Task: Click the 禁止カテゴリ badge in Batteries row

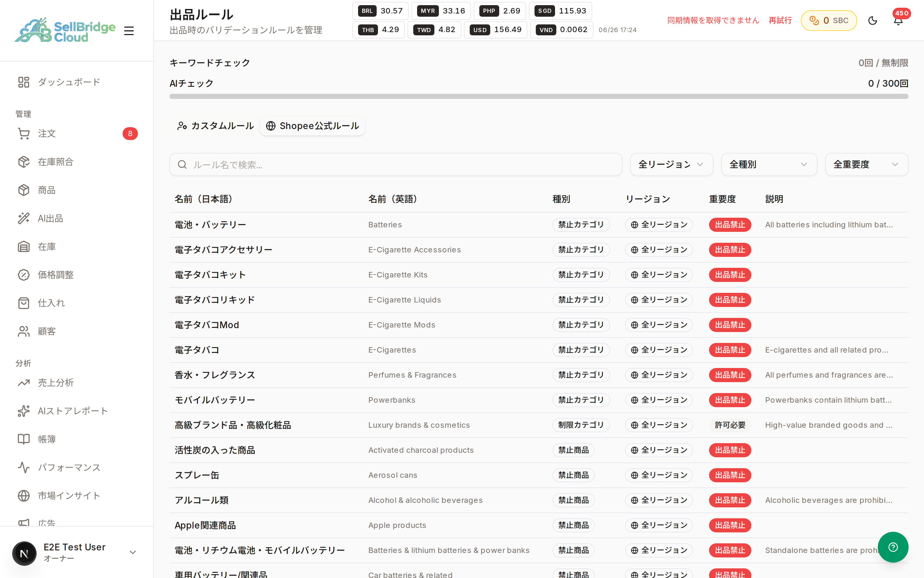Action: point(581,224)
